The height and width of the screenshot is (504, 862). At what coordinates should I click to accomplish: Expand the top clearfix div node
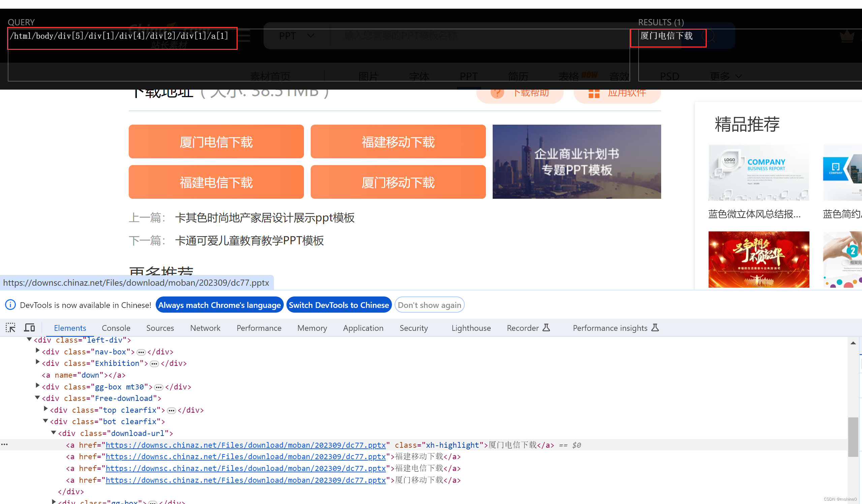coord(46,409)
